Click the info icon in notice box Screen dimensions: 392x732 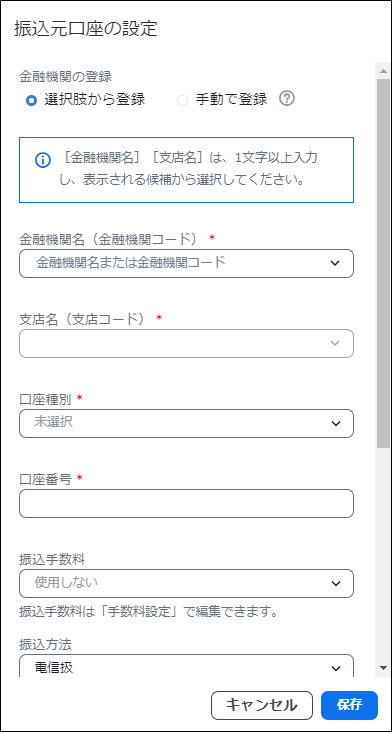point(42,160)
